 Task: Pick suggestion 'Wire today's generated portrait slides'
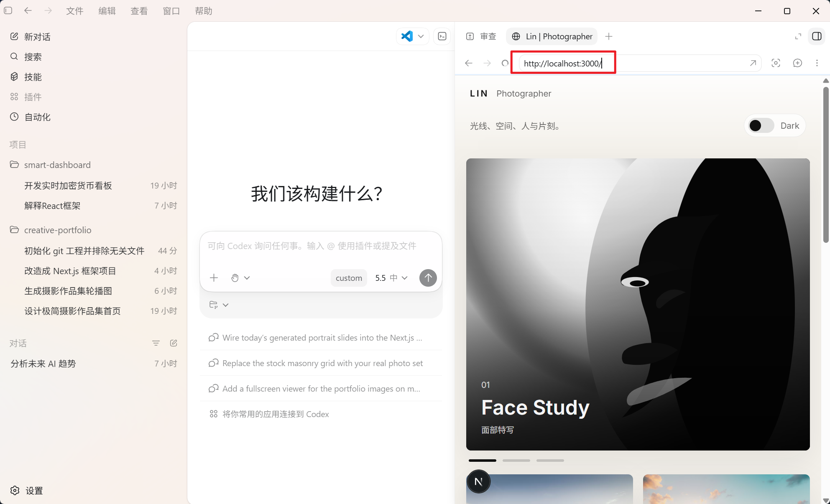321,338
